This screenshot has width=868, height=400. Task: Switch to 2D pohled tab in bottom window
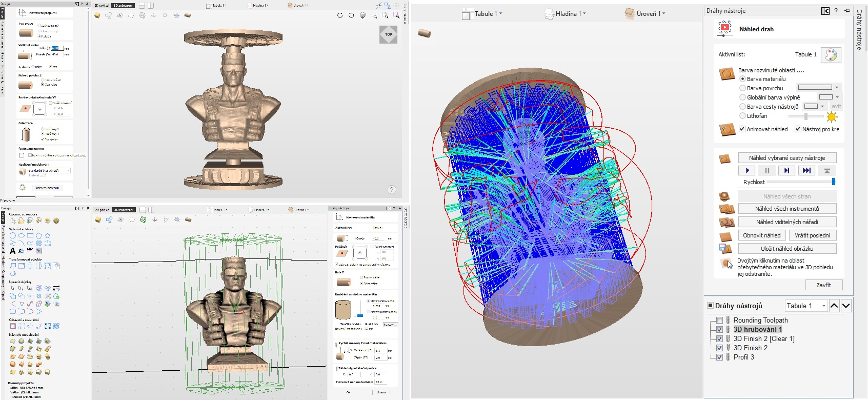(103, 210)
